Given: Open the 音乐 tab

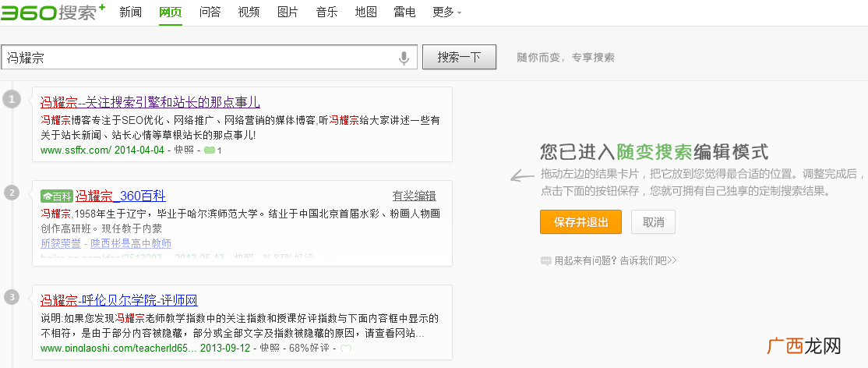Looking at the screenshot, I should 326,12.
